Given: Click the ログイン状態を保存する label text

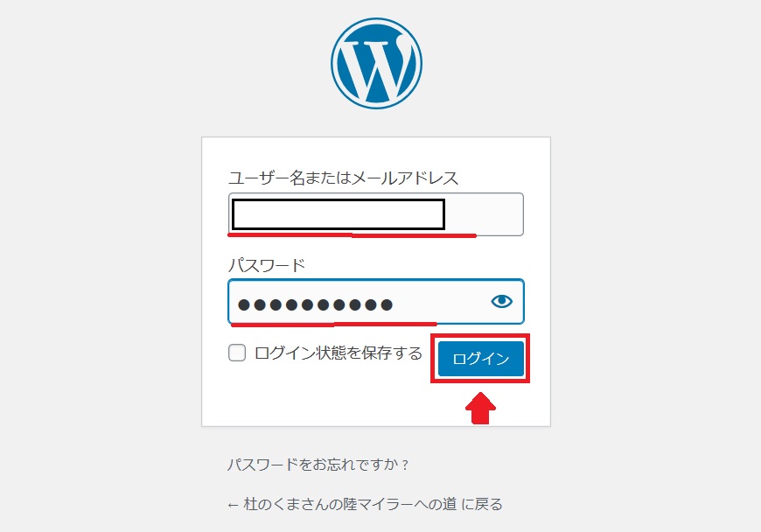Looking at the screenshot, I should coord(339,353).
